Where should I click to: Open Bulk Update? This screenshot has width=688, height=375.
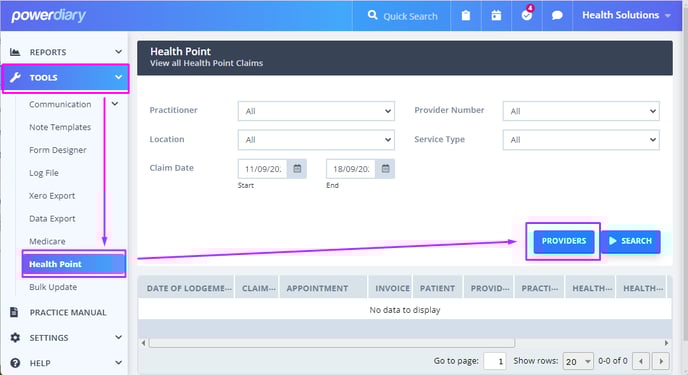(x=53, y=287)
